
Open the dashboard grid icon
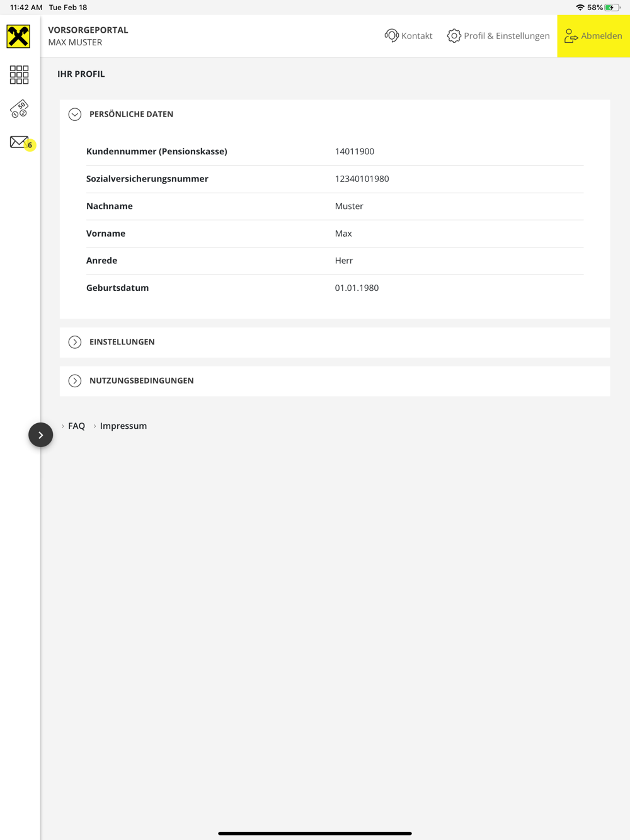[19, 75]
